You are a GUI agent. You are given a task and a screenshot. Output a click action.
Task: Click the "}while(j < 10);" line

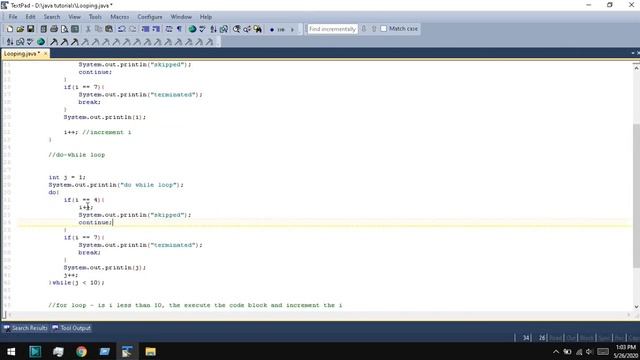pyautogui.click(x=76, y=282)
